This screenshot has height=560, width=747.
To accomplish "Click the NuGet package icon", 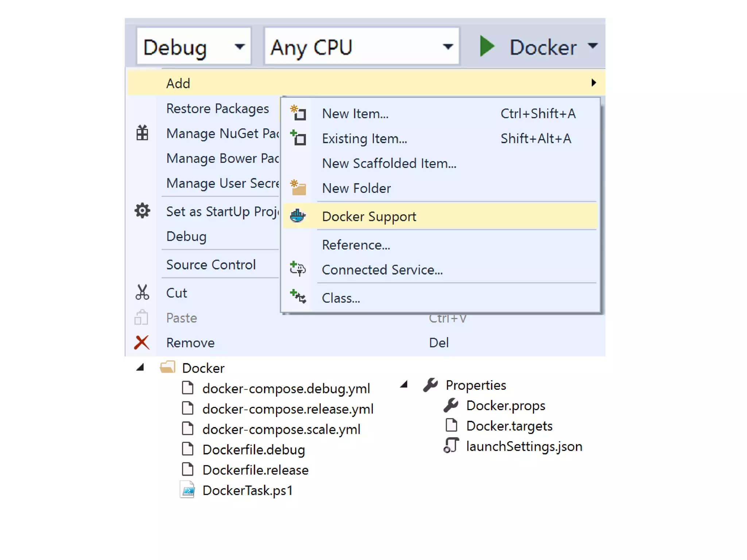I will (x=142, y=133).
